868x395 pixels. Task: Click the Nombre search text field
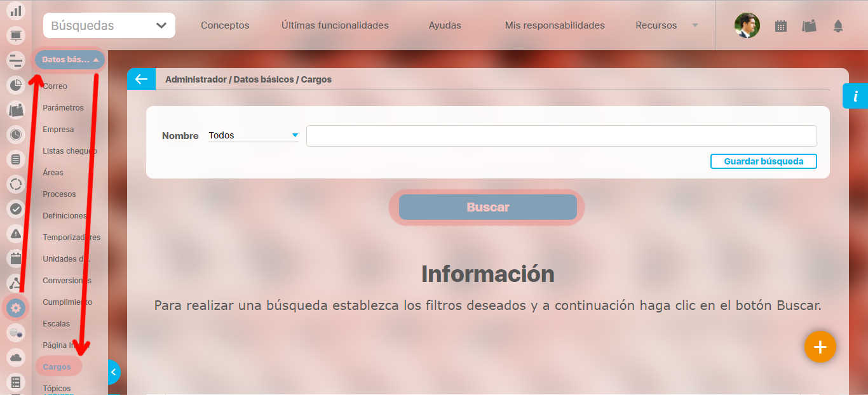point(561,136)
